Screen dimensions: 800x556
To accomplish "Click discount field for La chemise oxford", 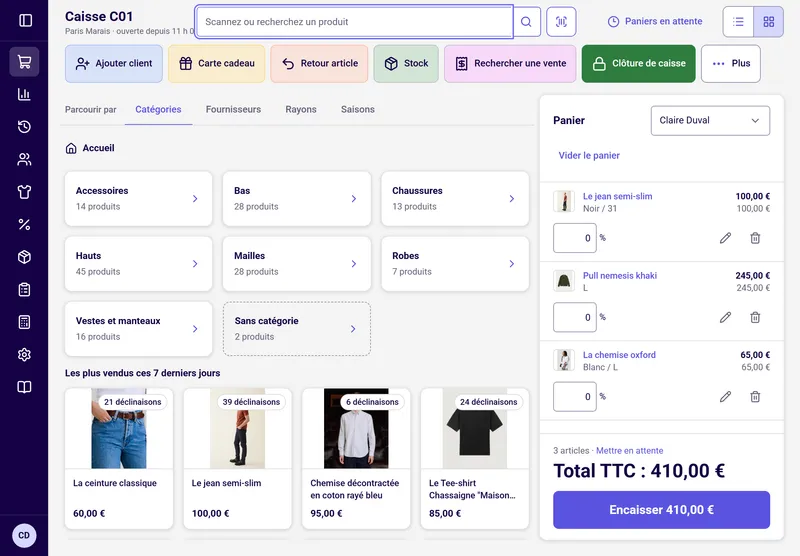I will (574, 397).
